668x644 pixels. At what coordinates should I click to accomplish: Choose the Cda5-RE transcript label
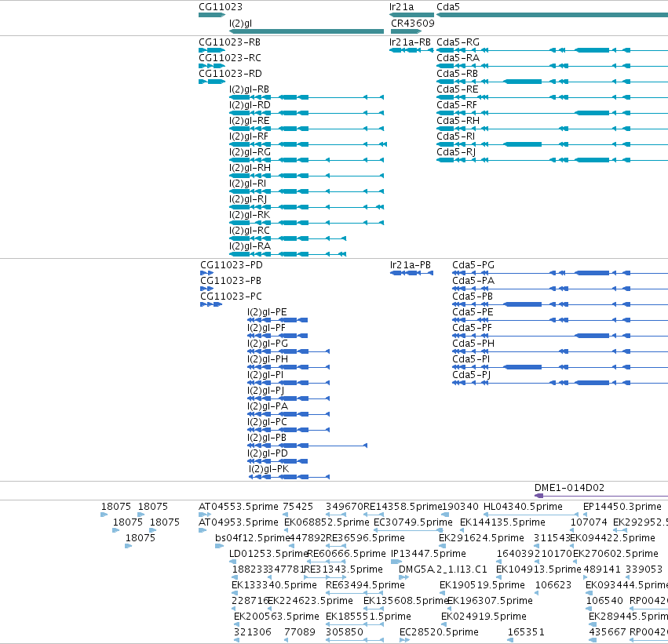click(458, 89)
